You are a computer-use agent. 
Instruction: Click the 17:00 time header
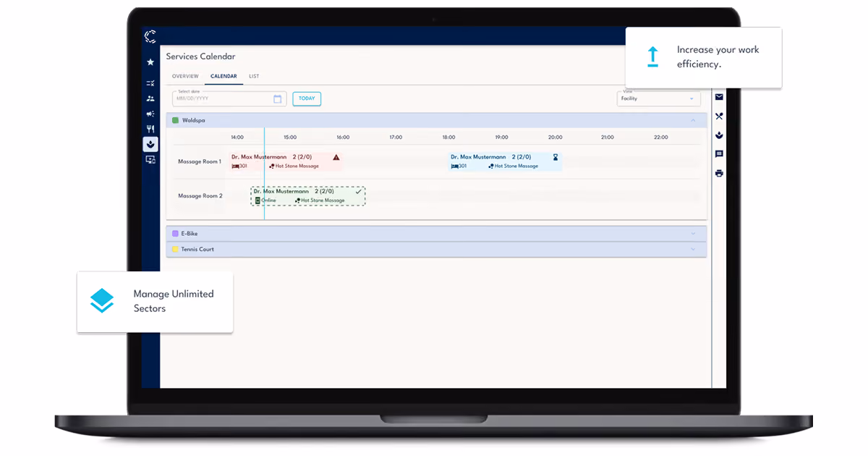[x=396, y=137]
